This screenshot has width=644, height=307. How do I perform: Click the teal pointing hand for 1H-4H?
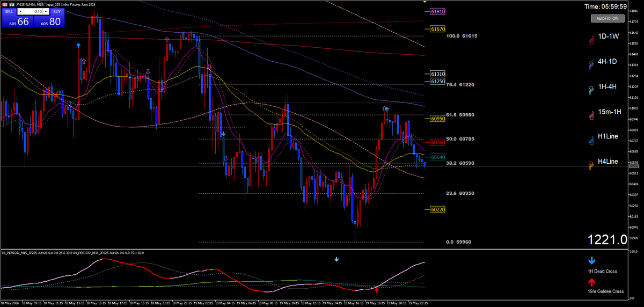tap(591, 89)
